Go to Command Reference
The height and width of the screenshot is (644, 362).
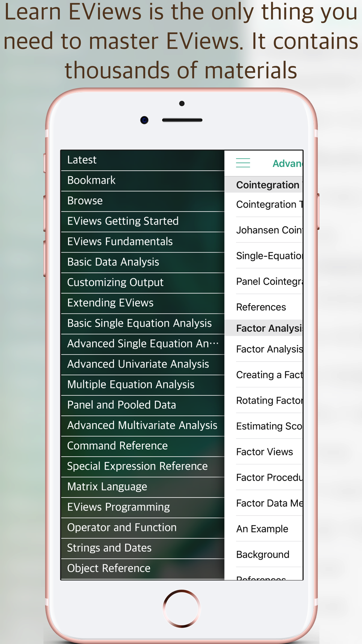[x=143, y=446]
